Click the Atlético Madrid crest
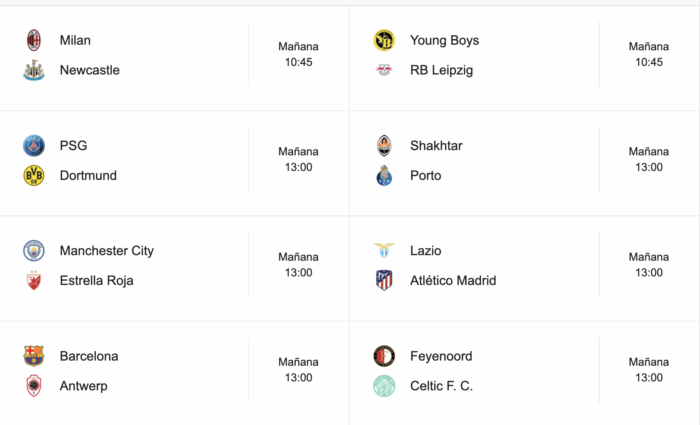700x425 pixels. pos(384,280)
